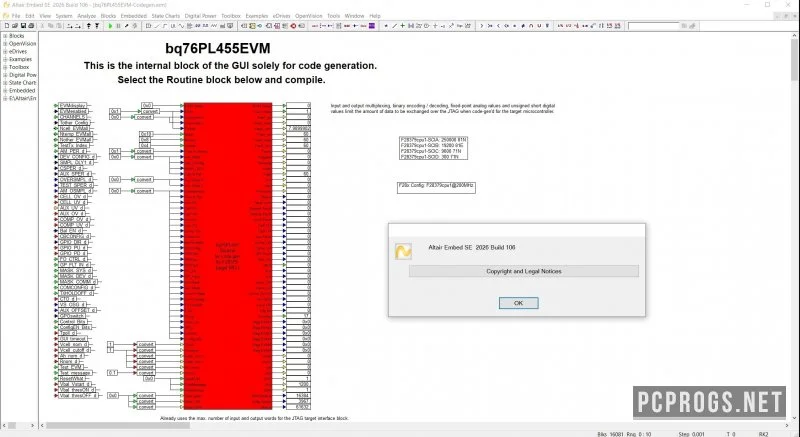The image size is (800, 437).
Task: Click the 'RK2' status bar entry
Action: coord(763,434)
